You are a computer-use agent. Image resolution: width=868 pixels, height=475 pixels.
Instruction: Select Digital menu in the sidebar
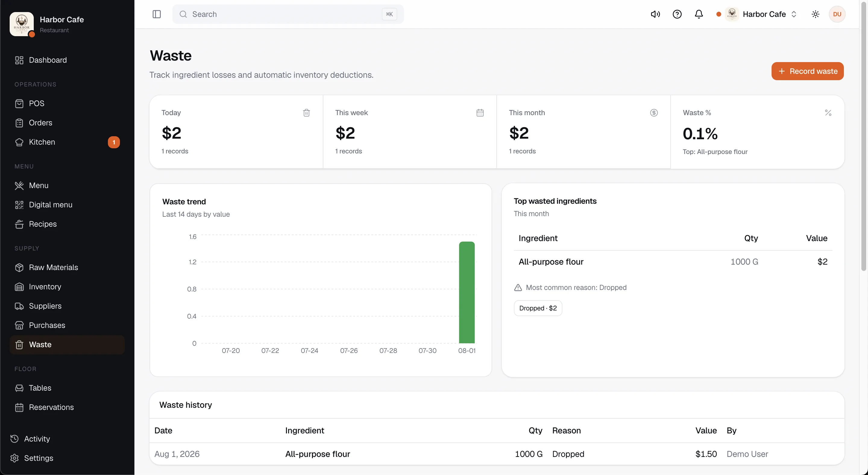tap(67, 205)
